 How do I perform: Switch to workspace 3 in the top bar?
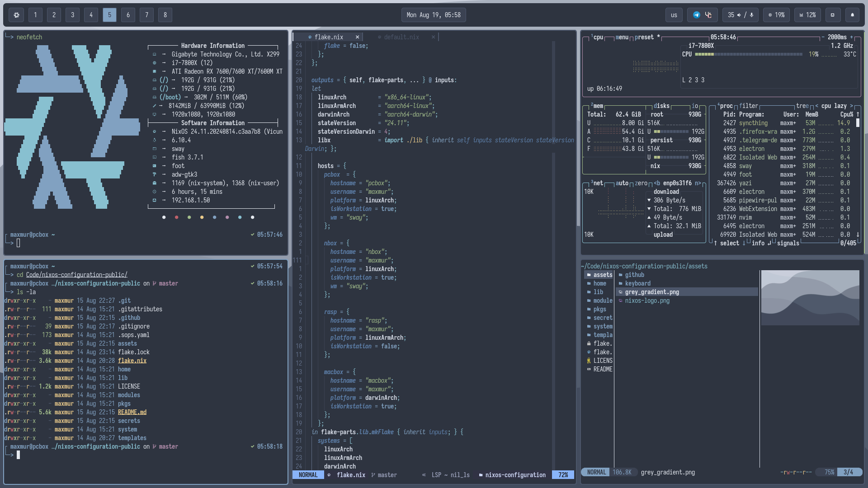tap(72, 15)
